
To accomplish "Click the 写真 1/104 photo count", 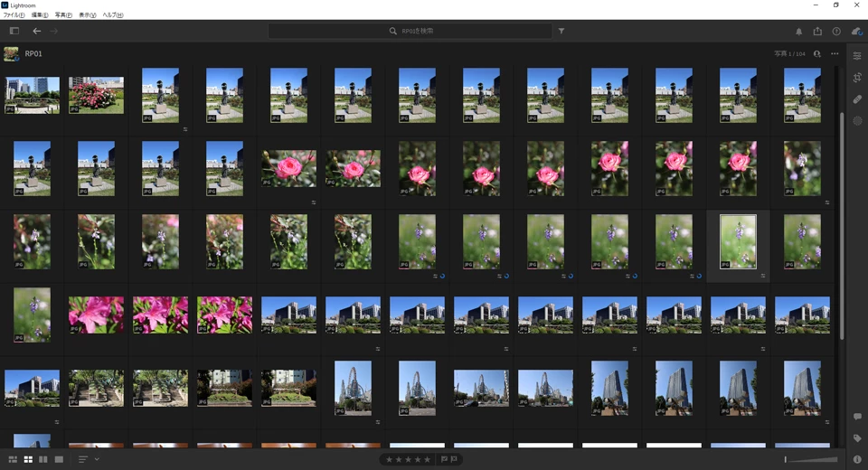I will pos(789,53).
